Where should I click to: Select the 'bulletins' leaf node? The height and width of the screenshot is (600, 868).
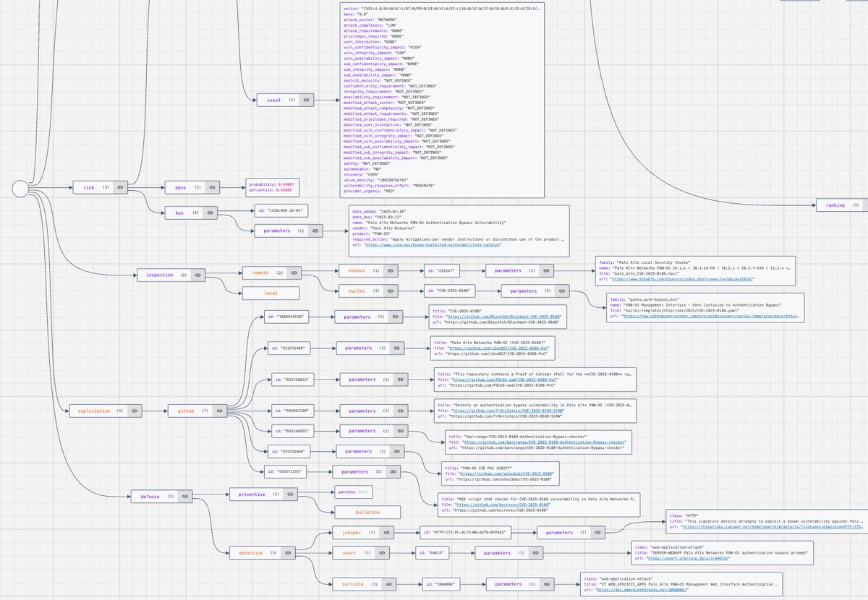[x=367, y=512]
